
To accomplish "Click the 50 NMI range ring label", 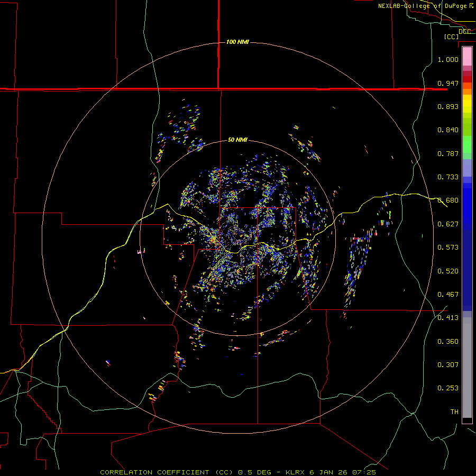I will pos(237,140).
